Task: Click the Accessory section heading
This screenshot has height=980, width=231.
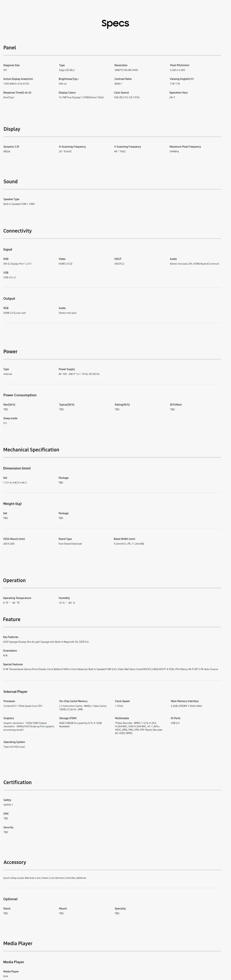Action: tap(15, 862)
